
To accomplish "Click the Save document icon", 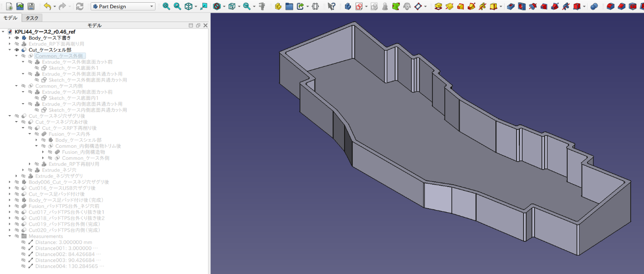I will coord(31,6).
